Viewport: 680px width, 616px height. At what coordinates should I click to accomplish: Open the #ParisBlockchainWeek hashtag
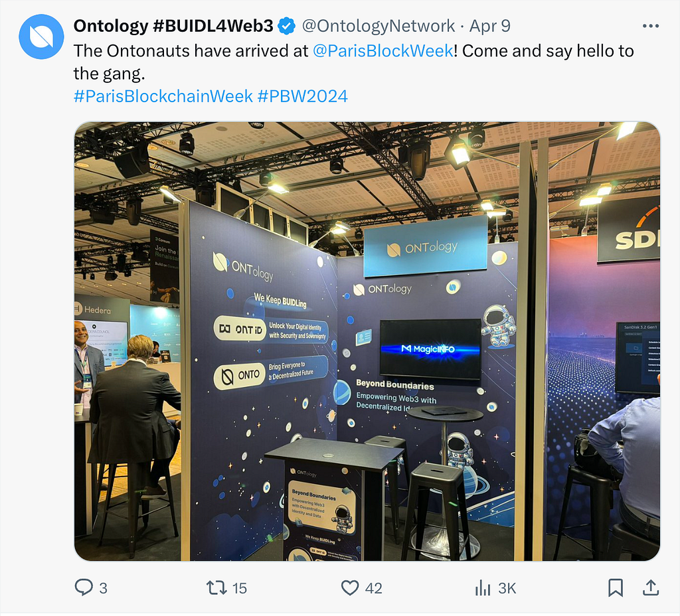[x=163, y=96]
